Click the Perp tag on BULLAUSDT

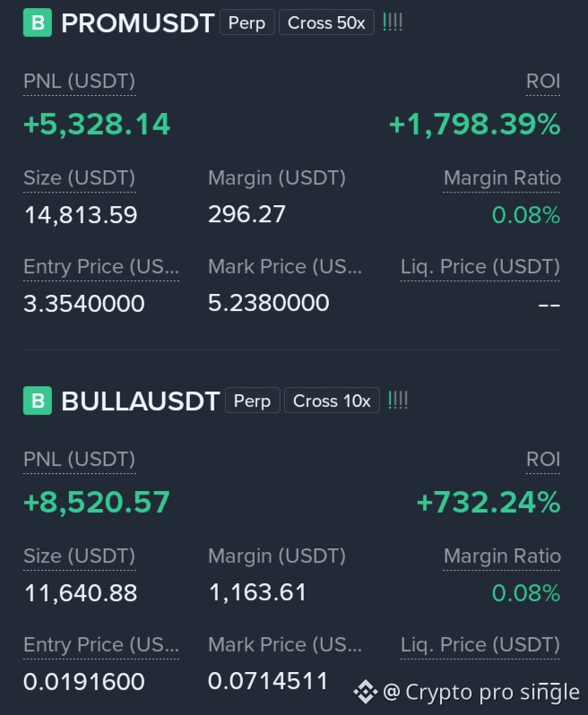coord(252,401)
